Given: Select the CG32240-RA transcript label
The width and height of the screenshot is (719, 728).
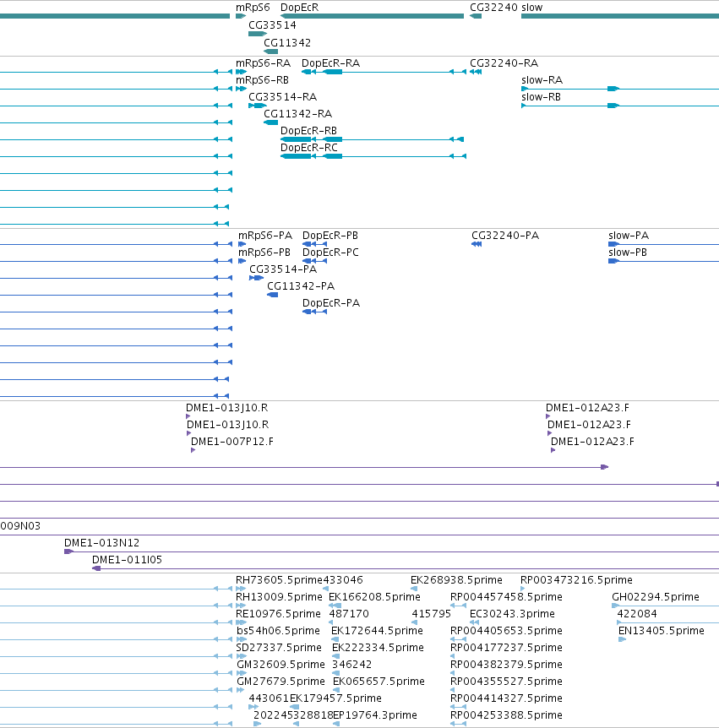Looking at the screenshot, I should pos(504,63).
